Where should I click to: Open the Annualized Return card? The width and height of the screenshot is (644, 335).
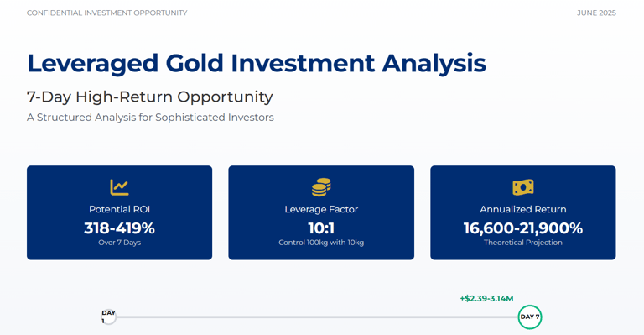click(x=523, y=212)
